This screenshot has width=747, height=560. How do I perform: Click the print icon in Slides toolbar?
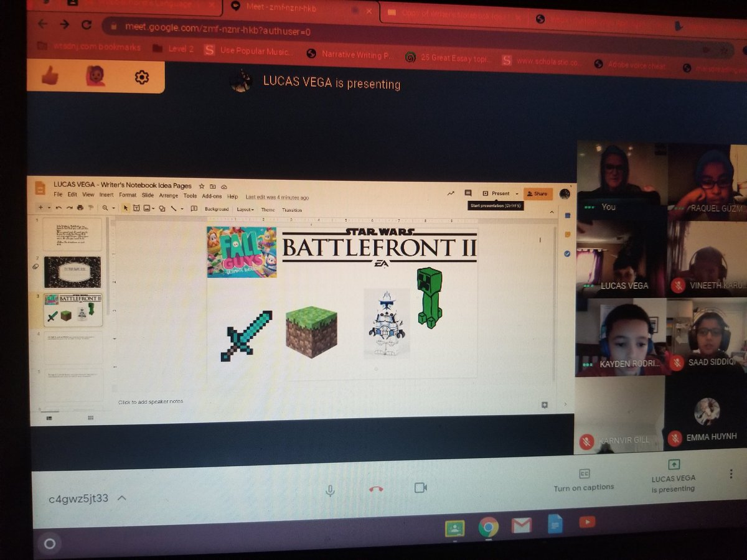[x=80, y=208]
